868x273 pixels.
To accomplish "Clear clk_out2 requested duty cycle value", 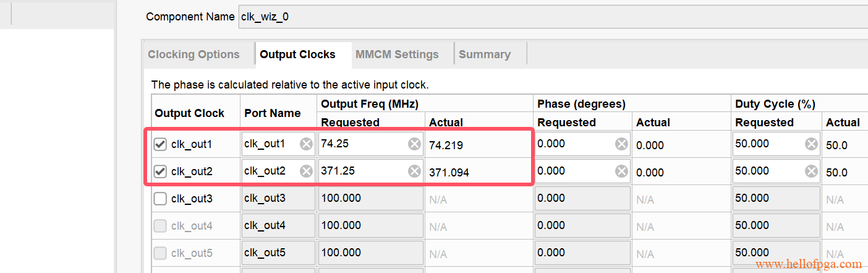I will click(811, 171).
